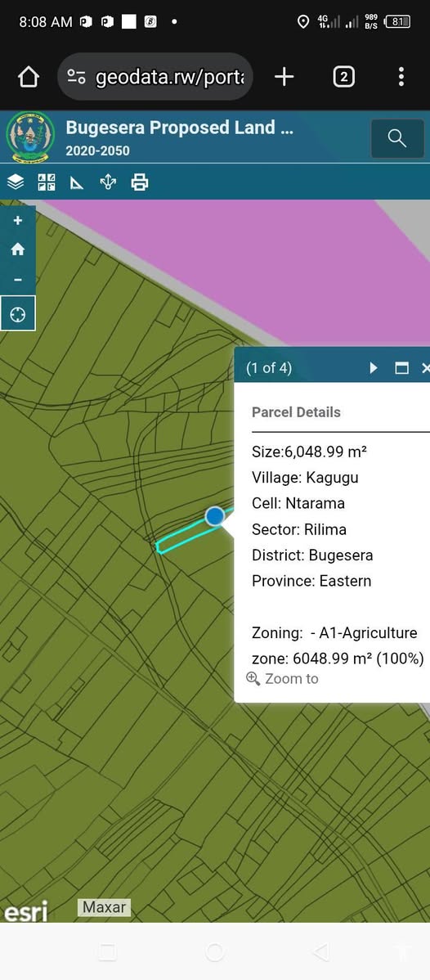The height and width of the screenshot is (980, 430).
Task: Click the blue map location marker
Action: click(x=215, y=516)
